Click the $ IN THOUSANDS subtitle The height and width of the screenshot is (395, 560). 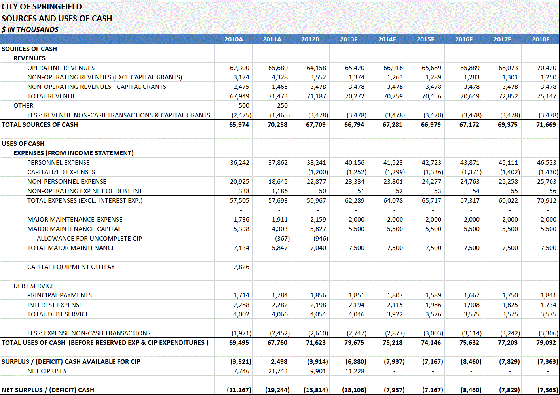30,30
